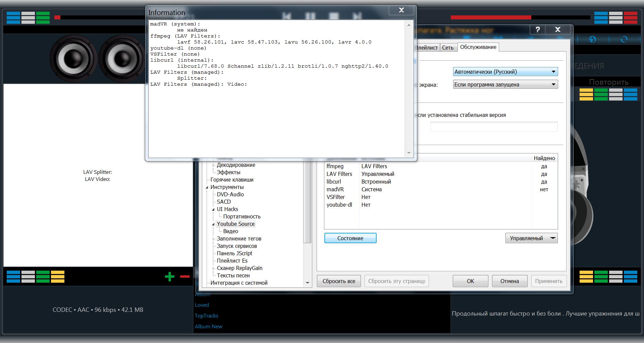
Task: Click the circular refresh arrows icon
Action: tap(624, 40)
